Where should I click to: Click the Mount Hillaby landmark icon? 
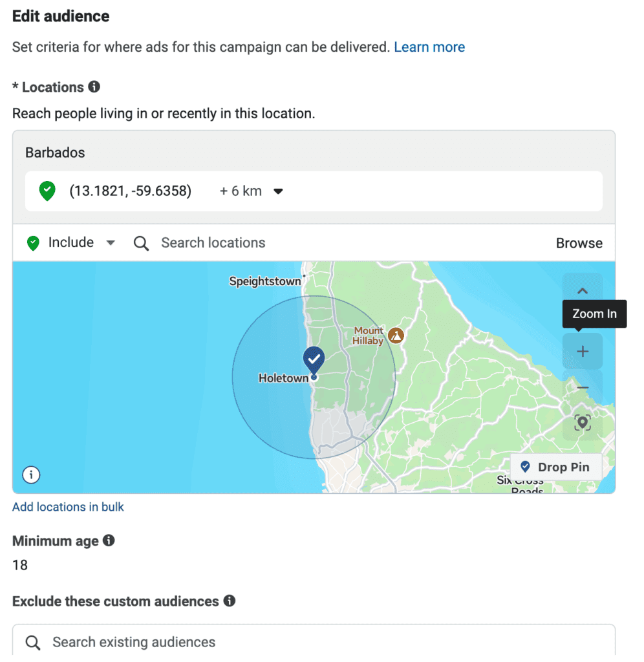396,336
